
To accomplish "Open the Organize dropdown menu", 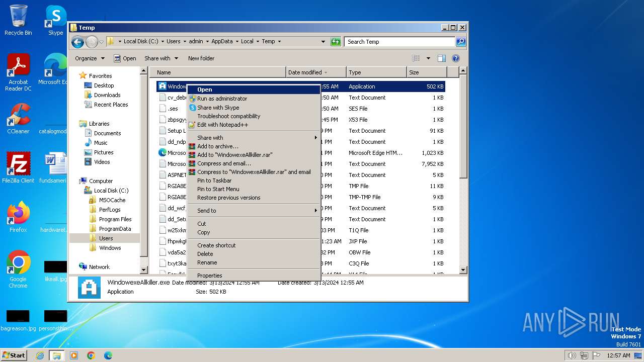I will [x=90, y=58].
